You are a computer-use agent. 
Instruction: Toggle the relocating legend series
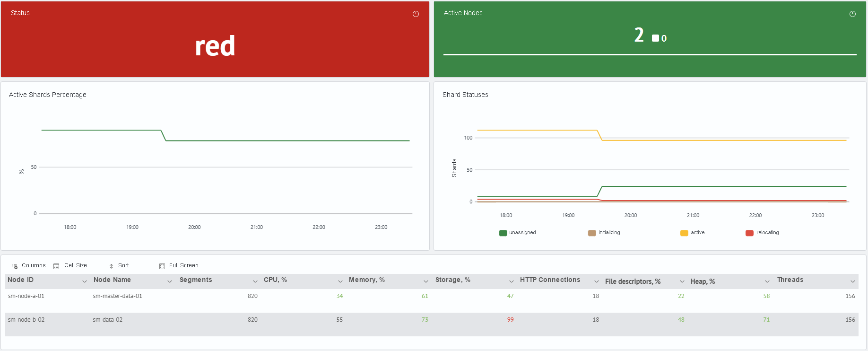pos(762,233)
